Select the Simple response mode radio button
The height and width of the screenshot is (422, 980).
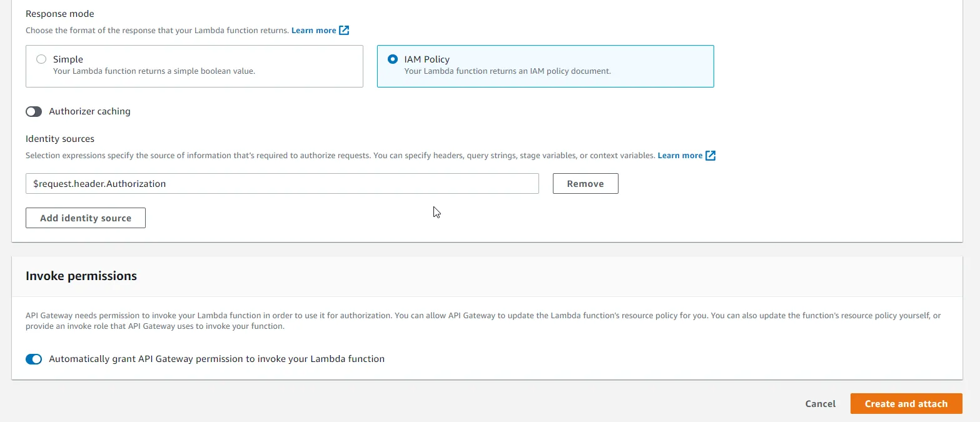(x=41, y=59)
